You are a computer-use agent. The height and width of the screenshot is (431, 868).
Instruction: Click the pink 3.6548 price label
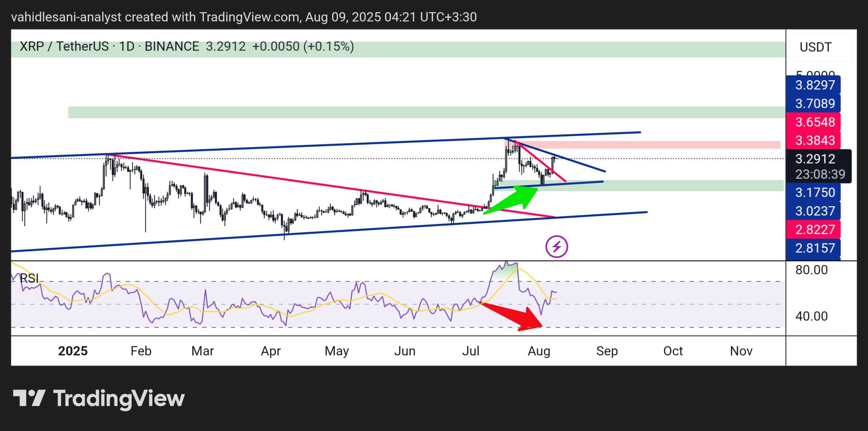pyautogui.click(x=815, y=122)
